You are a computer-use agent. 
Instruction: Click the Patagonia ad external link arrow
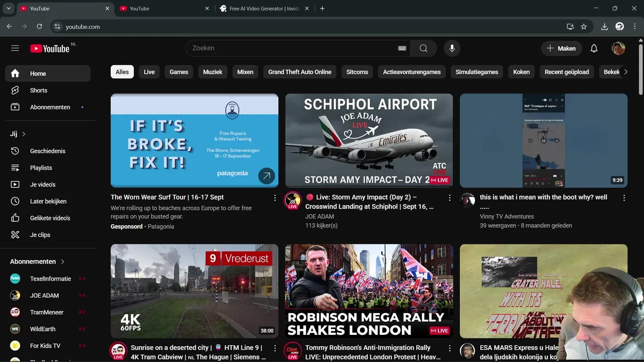(x=267, y=176)
